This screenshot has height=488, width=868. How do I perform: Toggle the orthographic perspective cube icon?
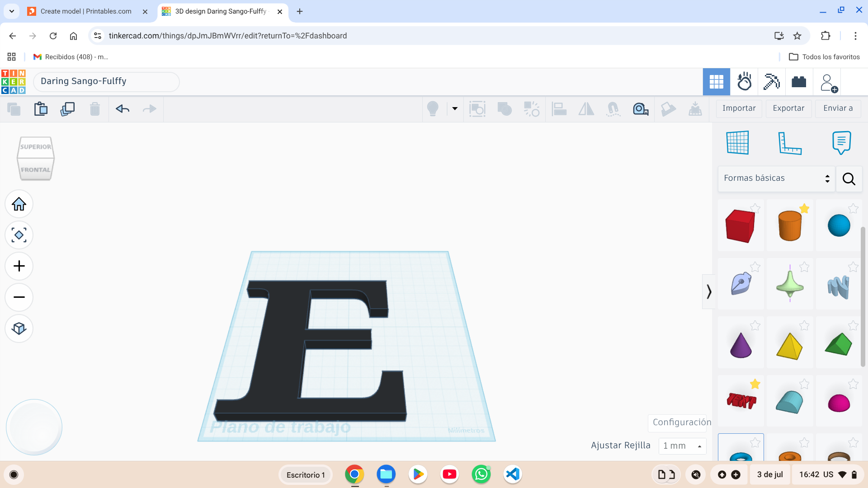point(19,328)
